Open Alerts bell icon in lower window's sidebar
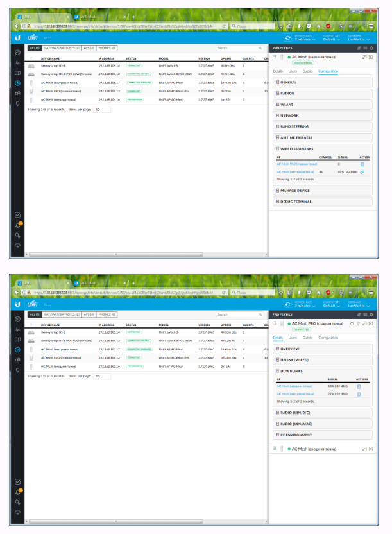Screen dimensions: 392x534 tap(18, 492)
